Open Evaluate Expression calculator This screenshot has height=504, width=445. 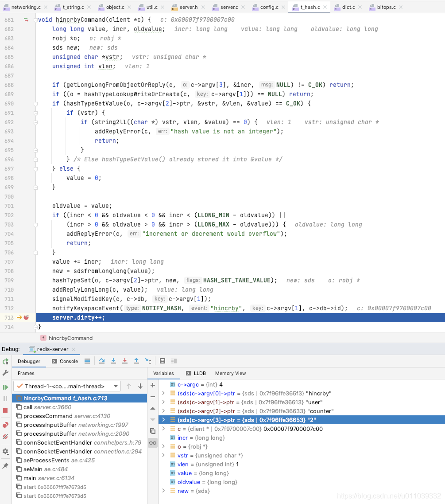[163, 361]
